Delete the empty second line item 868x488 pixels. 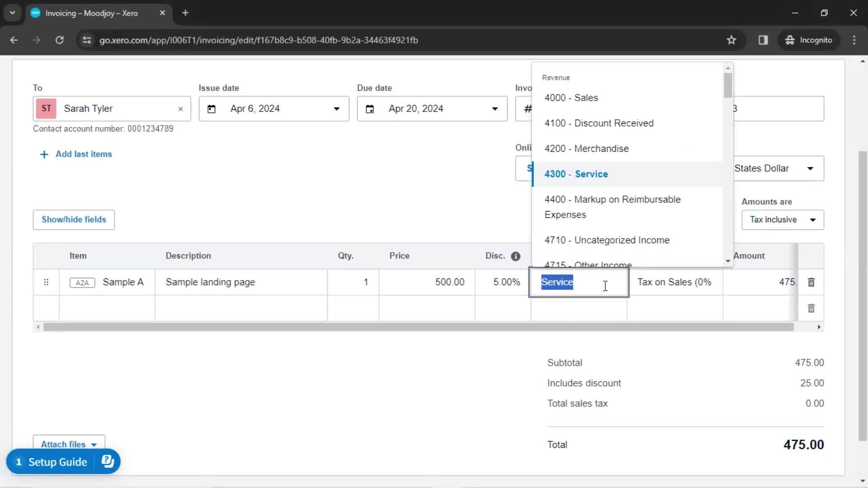(x=811, y=308)
